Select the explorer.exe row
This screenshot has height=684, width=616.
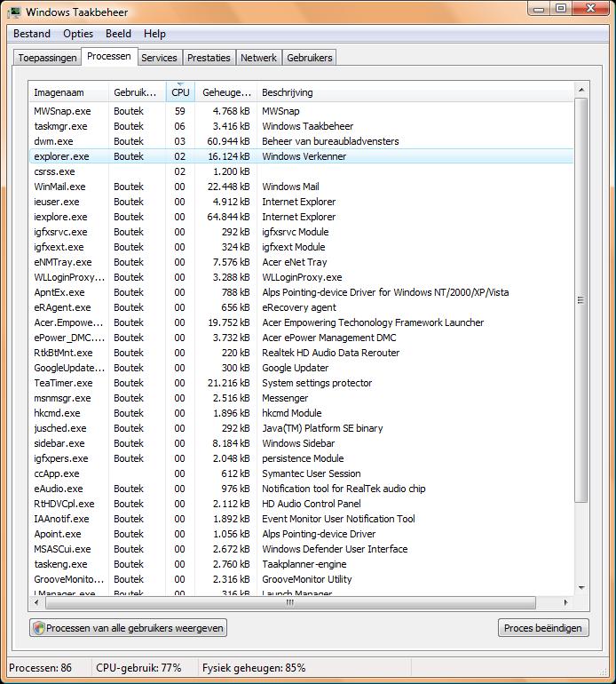(x=301, y=156)
